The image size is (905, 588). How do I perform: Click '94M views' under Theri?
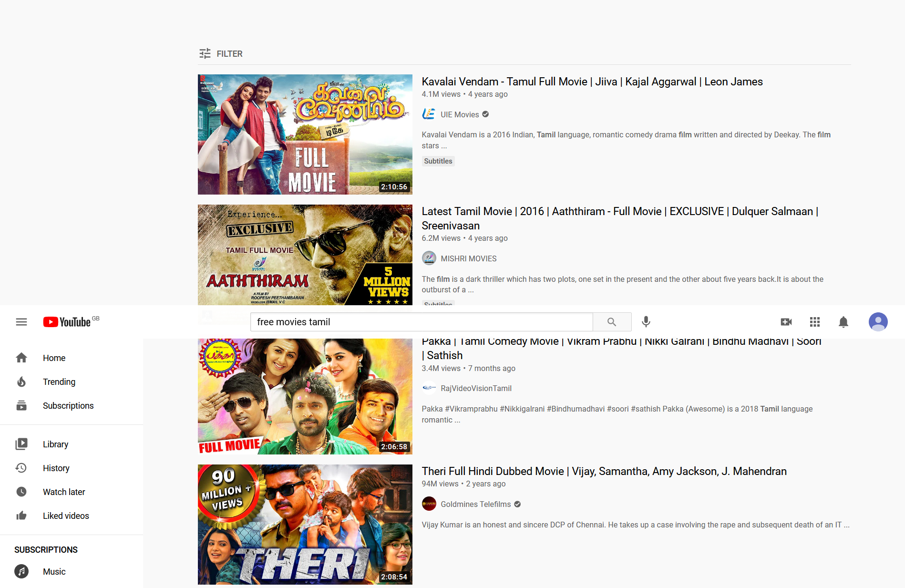point(440,484)
